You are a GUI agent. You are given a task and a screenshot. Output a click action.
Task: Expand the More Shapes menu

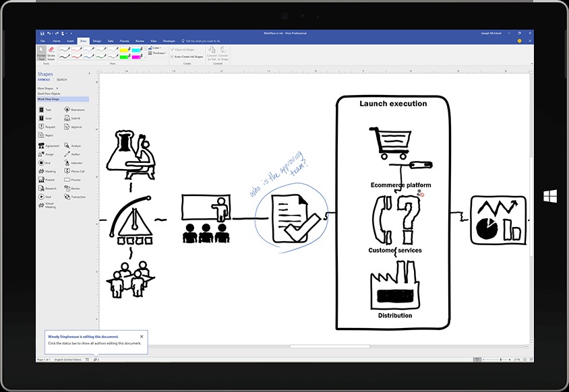46,88
